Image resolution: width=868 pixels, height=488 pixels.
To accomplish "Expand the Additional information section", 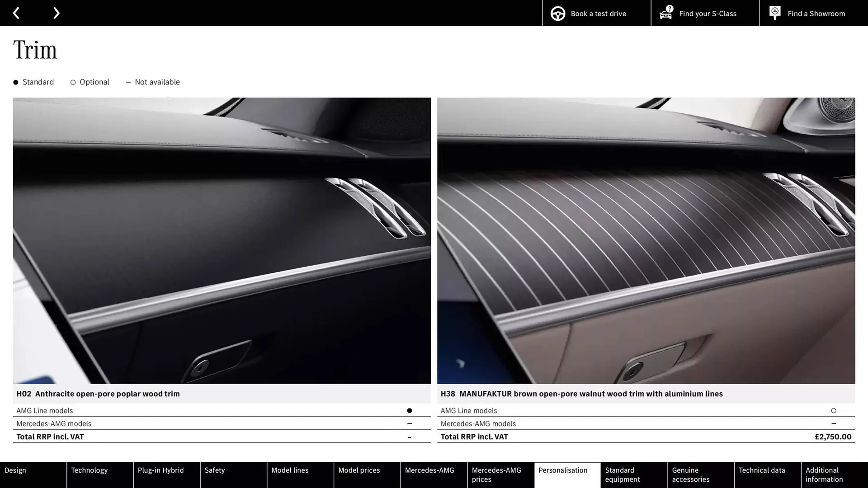I will point(824,475).
